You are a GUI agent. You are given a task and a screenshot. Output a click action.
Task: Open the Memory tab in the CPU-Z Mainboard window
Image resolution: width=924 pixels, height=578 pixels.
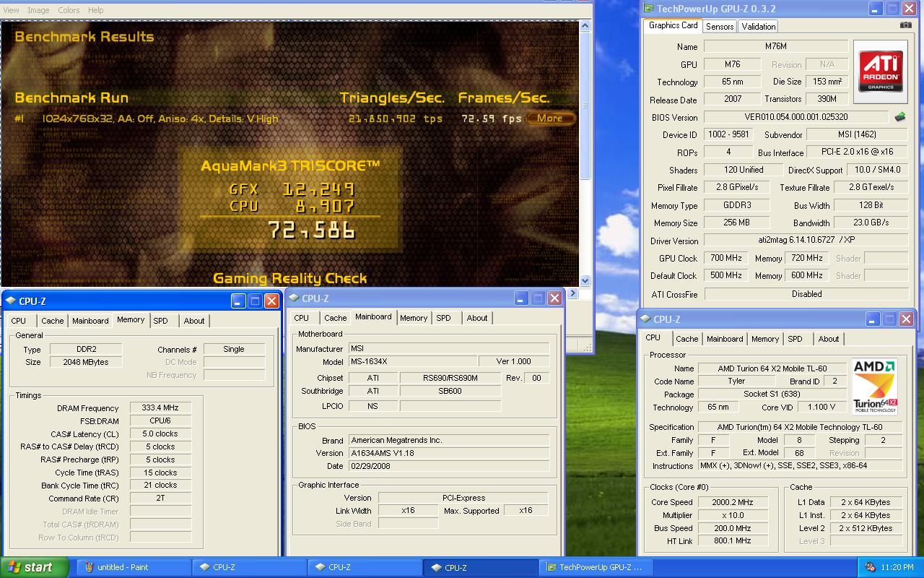coord(414,318)
